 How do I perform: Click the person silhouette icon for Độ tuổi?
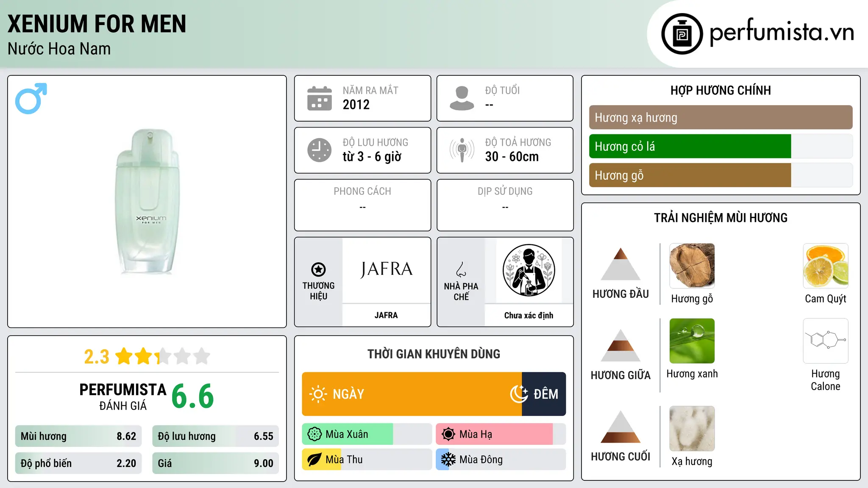point(462,98)
